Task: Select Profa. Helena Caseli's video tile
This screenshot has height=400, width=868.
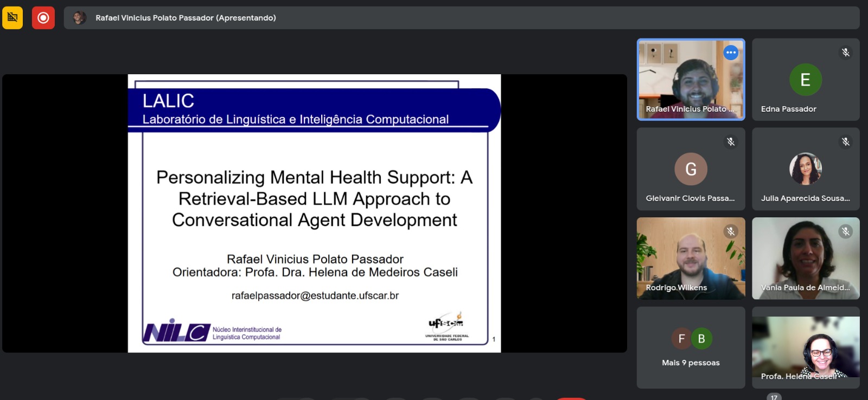Action: point(806,347)
